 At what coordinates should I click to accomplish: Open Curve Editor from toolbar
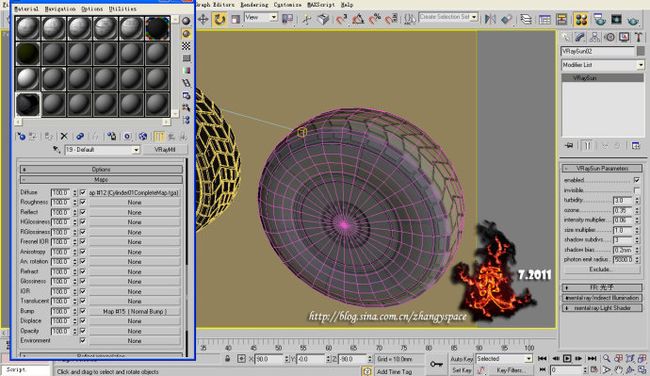(x=545, y=19)
